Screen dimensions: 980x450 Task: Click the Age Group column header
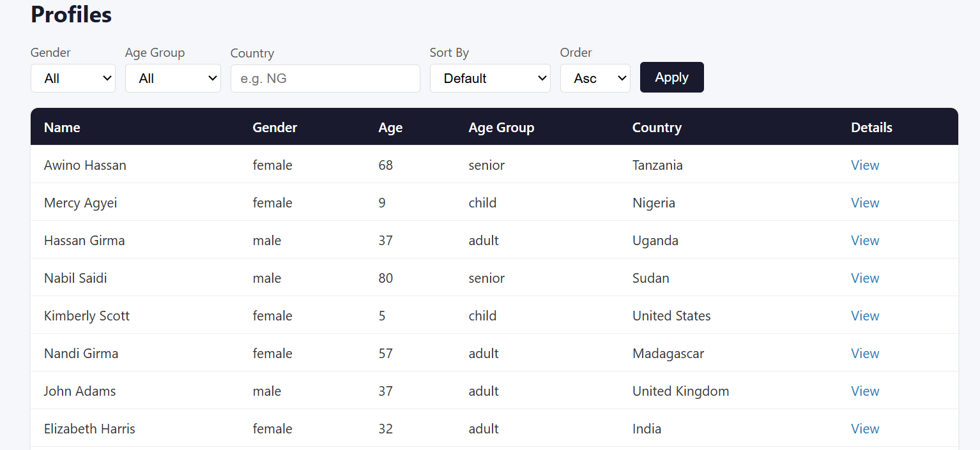point(501,128)
